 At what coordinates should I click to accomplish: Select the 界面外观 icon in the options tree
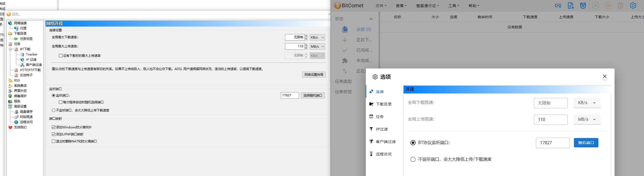click(10, 91)
